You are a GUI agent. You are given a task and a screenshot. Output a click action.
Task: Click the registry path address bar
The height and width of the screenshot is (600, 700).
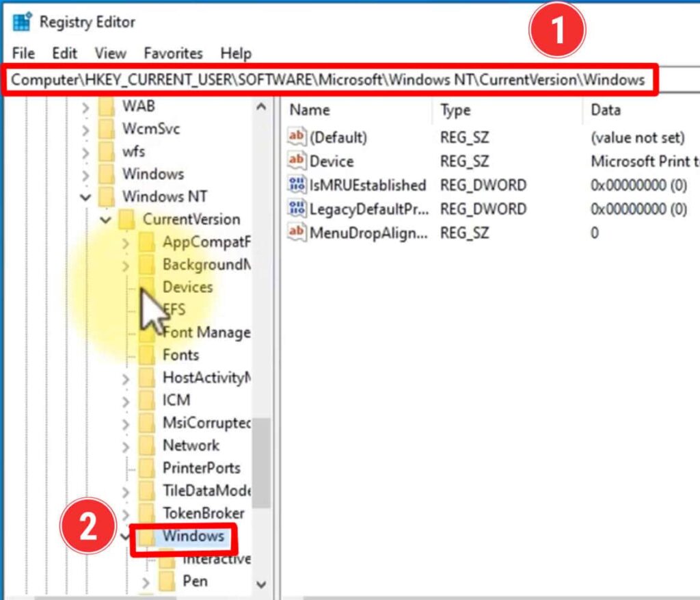pyautogui.click(x=342, y=79)
